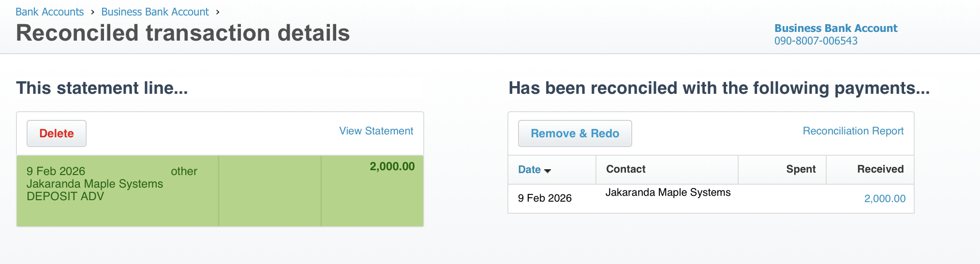Click the bold Business Bank Account heading link
980x264 pixels.
[x=835, y=28]
